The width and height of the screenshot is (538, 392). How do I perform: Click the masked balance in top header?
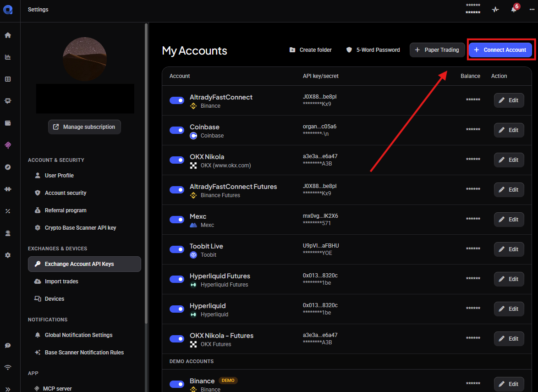(473, 9)
